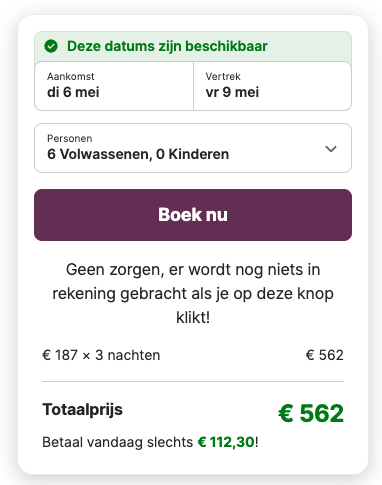This screenshot has width=382, height=485.
Task: Click the large green € 562 total
Action: coord(311,414)
